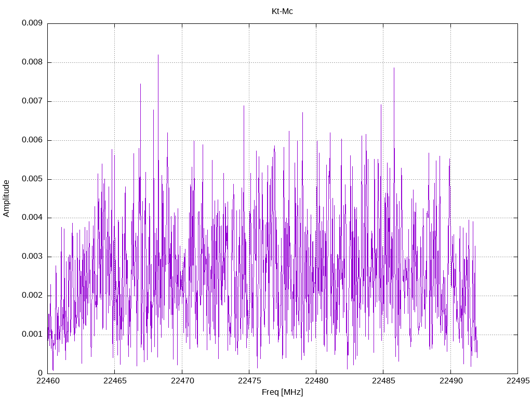Click x-axis tick label 22480
This screenshot has width=532, height=399.
pos(316,381)
